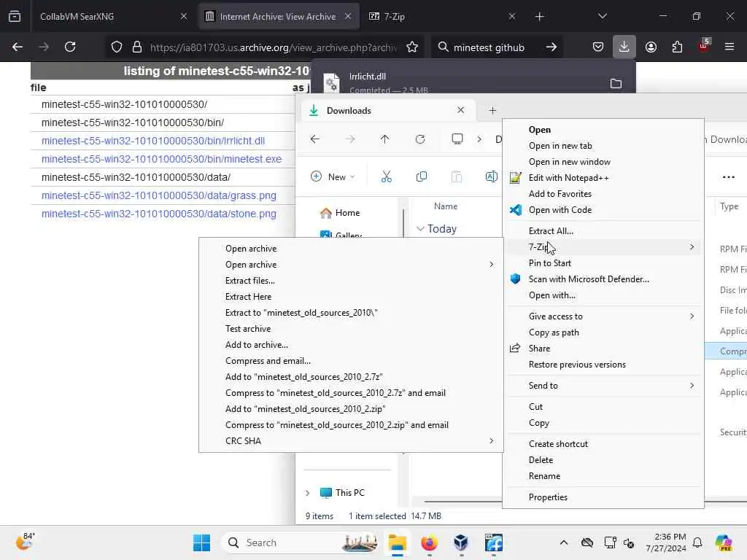Open File Explorer taskbar icon
This screenshot has height=560, width=747.
(398, 542)
